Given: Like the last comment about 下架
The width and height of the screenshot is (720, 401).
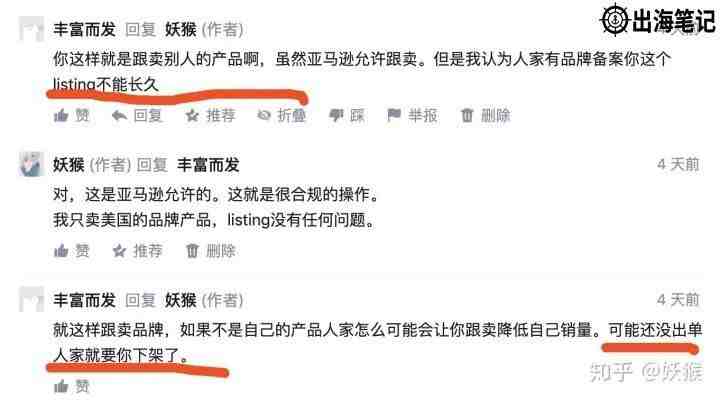Looking at the screenshot, I should tap(72, 386).
